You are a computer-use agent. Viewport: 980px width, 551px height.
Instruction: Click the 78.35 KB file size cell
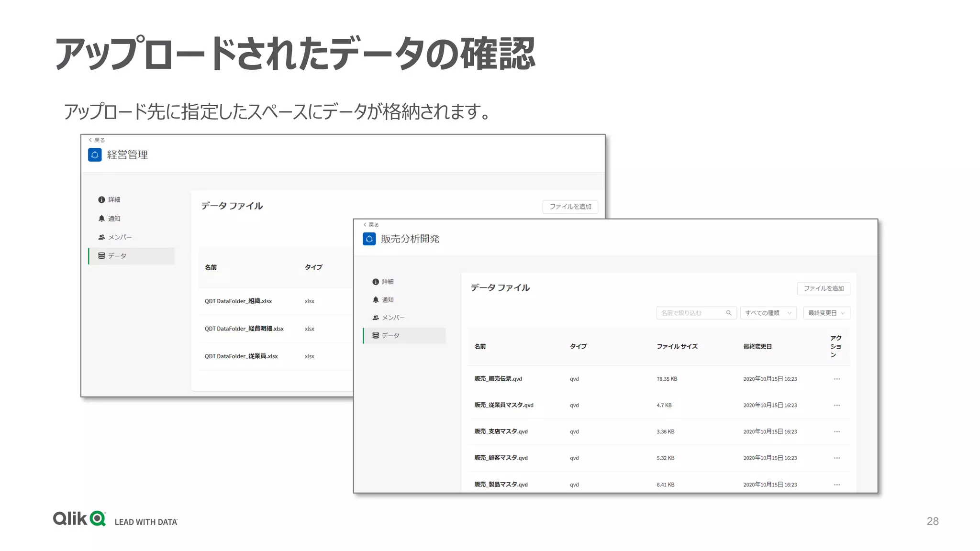[667, 379]
